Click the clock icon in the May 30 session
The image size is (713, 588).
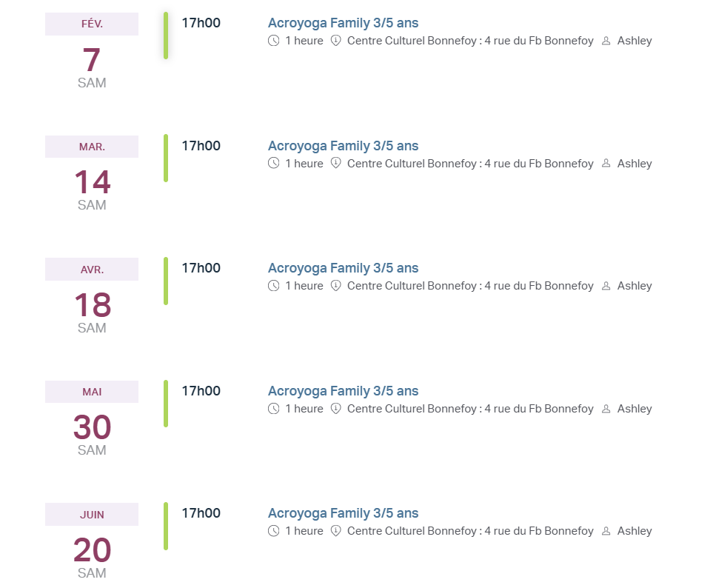point(274,409)
